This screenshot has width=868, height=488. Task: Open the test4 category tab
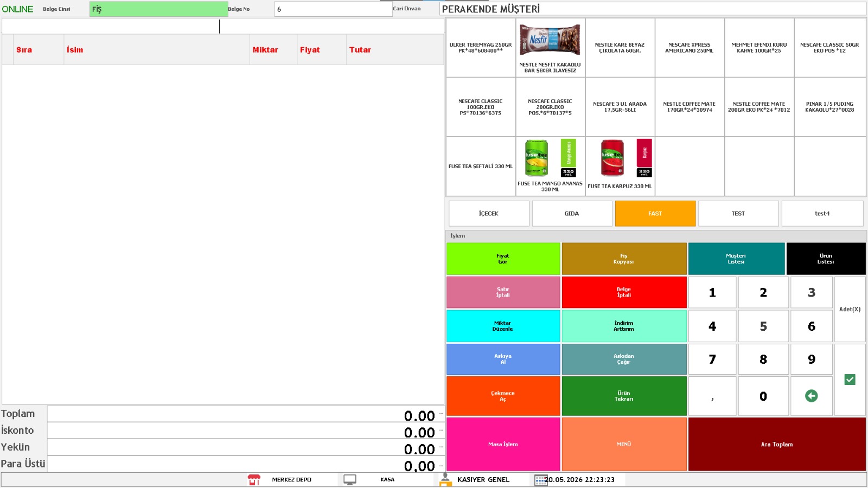(x=822, y=214)
